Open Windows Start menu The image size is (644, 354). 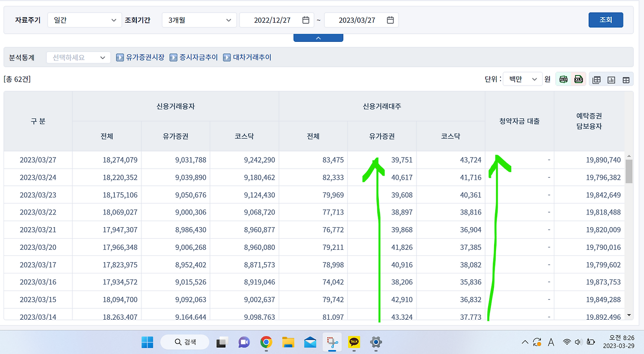pos(147,342)
